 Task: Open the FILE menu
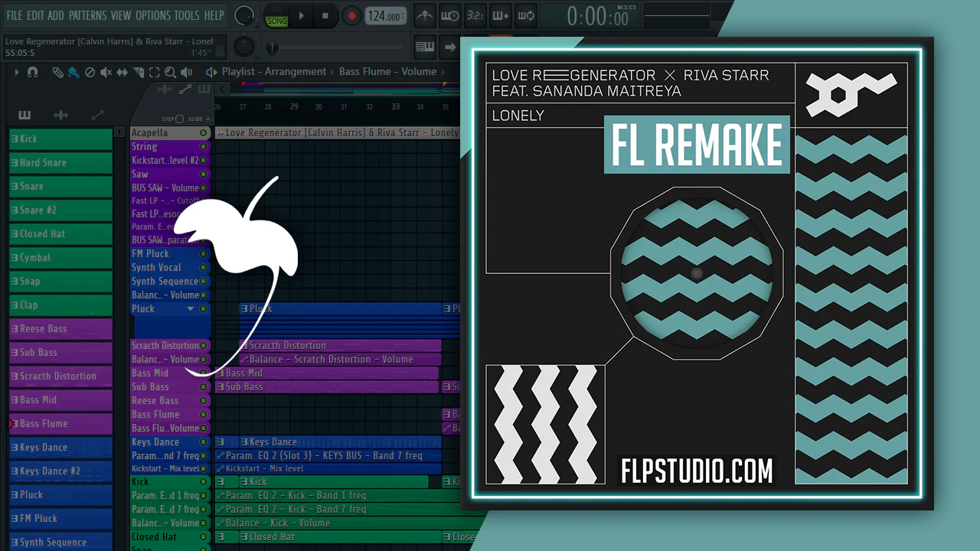(x=14, y=15)
